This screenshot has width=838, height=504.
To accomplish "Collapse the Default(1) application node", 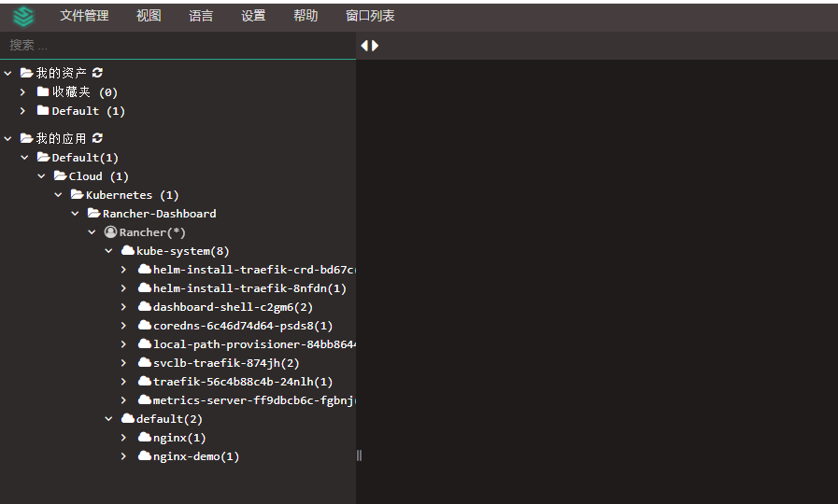I will click(x=24, y=158).
